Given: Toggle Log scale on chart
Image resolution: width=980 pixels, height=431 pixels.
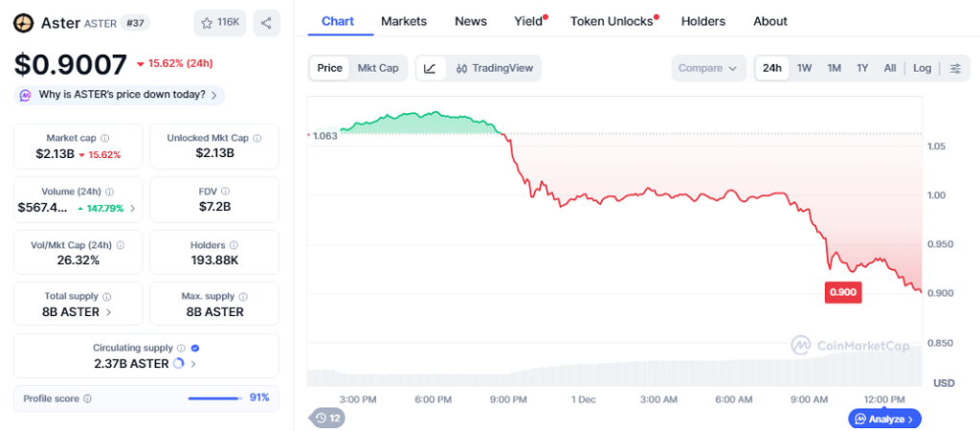Looking at the screenshot, I should (922, 68).
